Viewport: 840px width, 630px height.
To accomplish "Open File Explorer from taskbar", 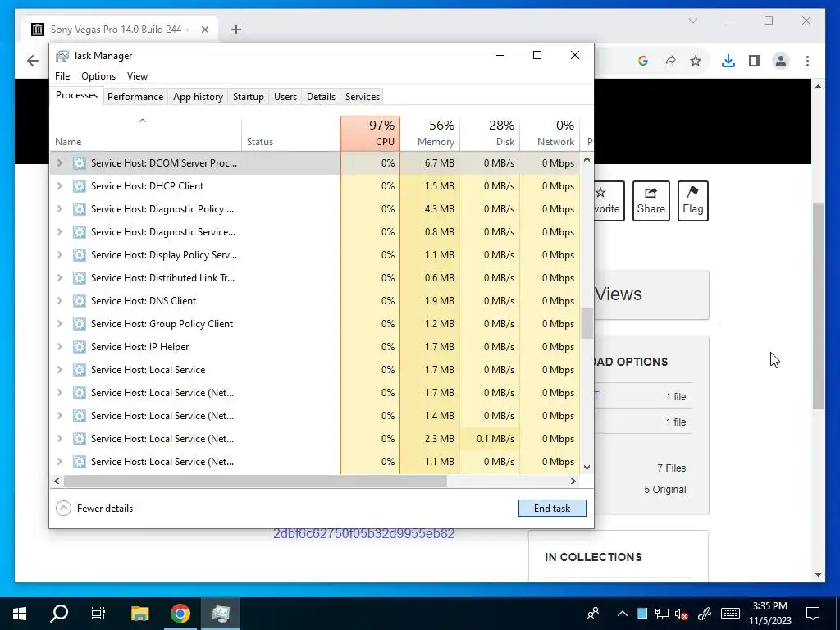I will [x=139, y=613].
